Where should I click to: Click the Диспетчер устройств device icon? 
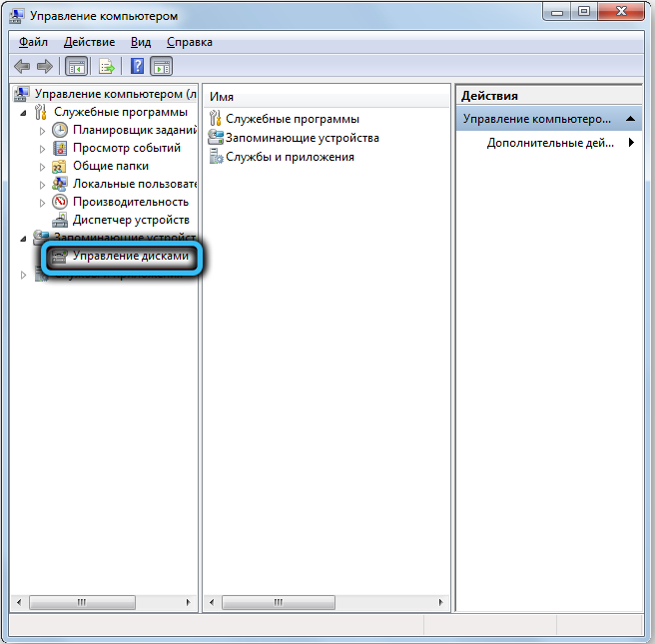(60, 220)
